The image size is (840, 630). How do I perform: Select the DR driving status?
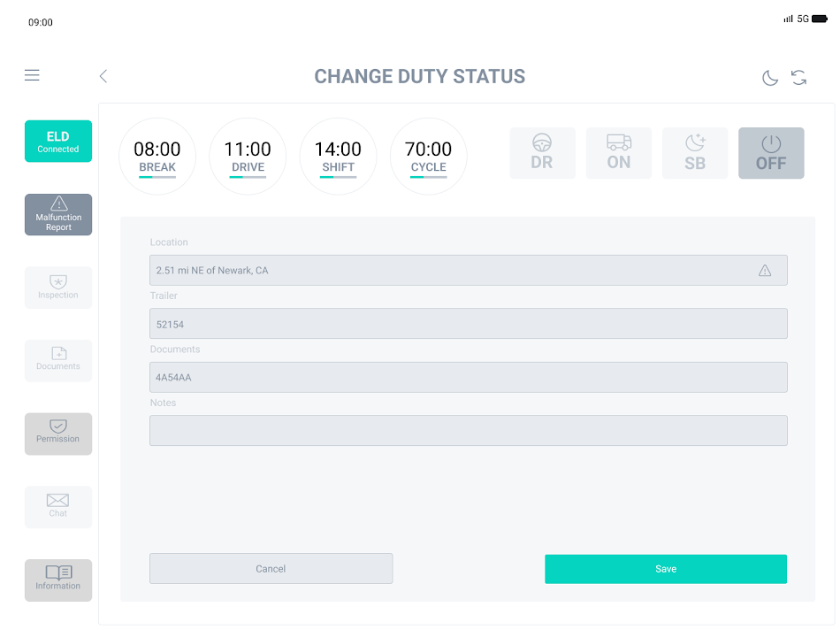542,153
